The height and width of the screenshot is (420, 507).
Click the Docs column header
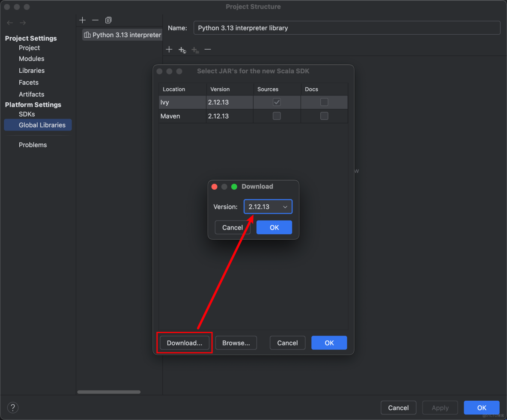pyautogui.click(x=324, y=89)
